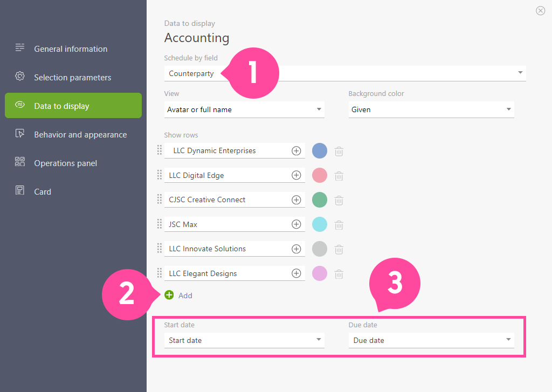The width and height of the screenshot is (552, 392).
Task: Close the settings dialog
Action: pyautogui.click(x=540, y=11)
